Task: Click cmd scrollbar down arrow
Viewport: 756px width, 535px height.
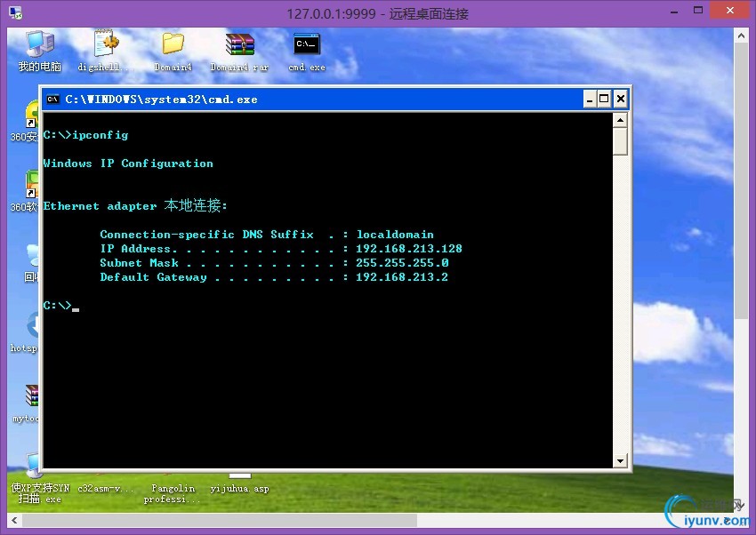Action: 620,461
